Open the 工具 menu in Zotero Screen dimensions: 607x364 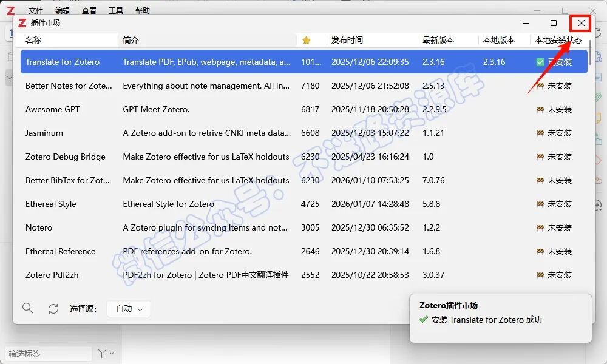(116, 10)
